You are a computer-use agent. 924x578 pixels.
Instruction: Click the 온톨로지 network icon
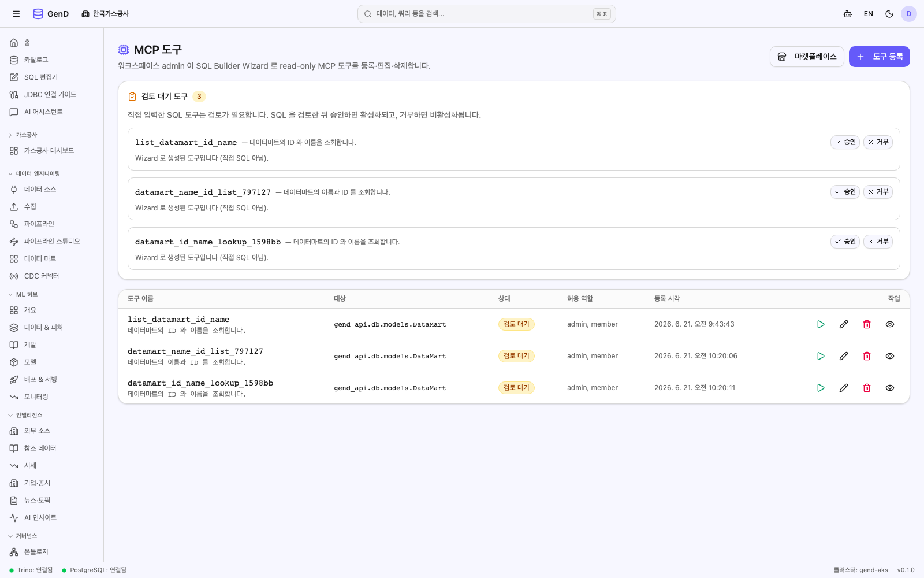click(14, 552)
